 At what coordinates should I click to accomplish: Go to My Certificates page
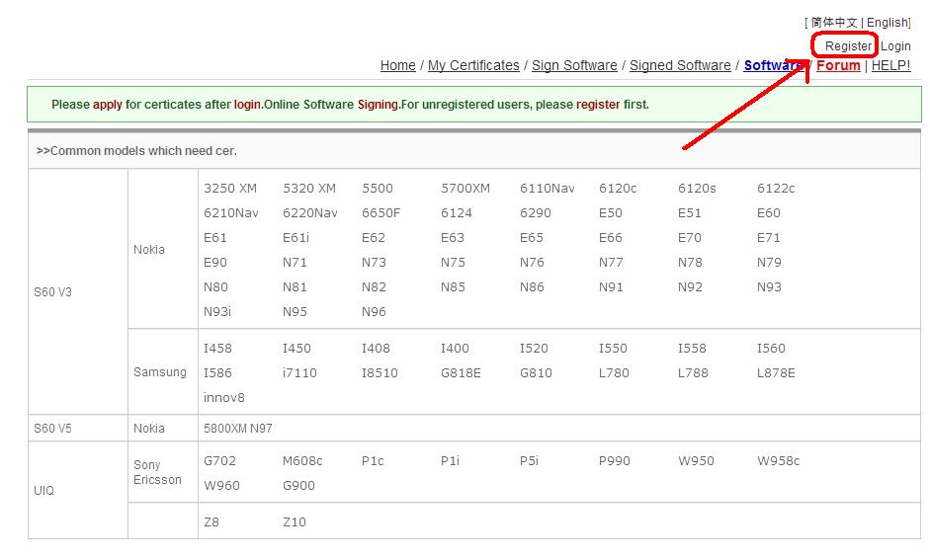tap(473, 66)
